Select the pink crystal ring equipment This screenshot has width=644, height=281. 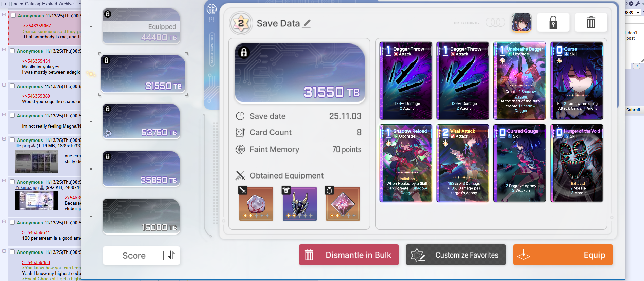click(x=343, y=204)
